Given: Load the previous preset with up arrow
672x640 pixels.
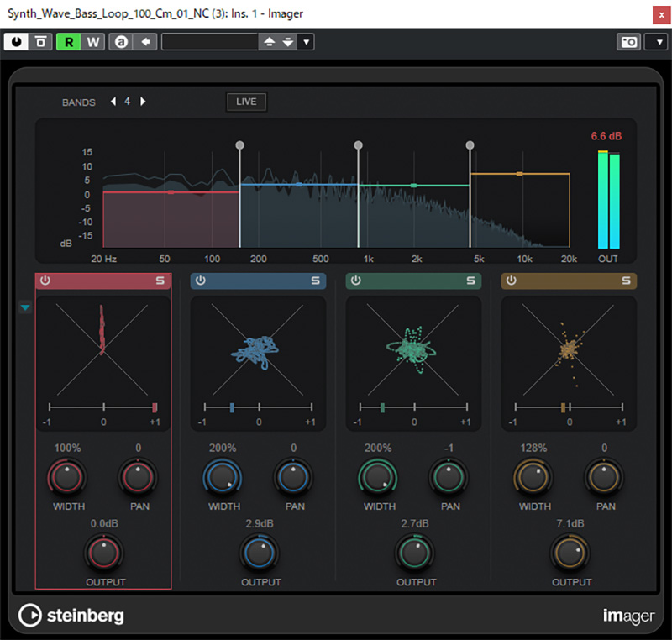Looking at the screenshot, I should pos(269,42).
